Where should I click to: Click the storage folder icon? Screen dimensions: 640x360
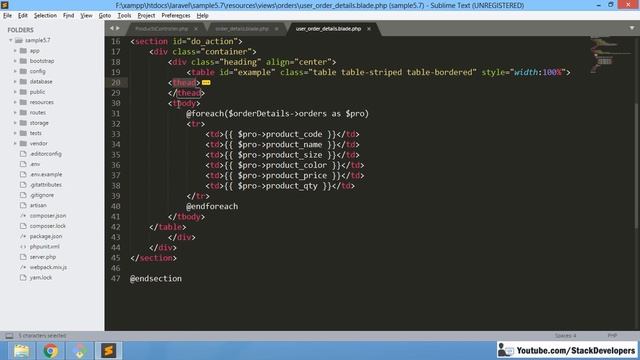tap(23, 123)
